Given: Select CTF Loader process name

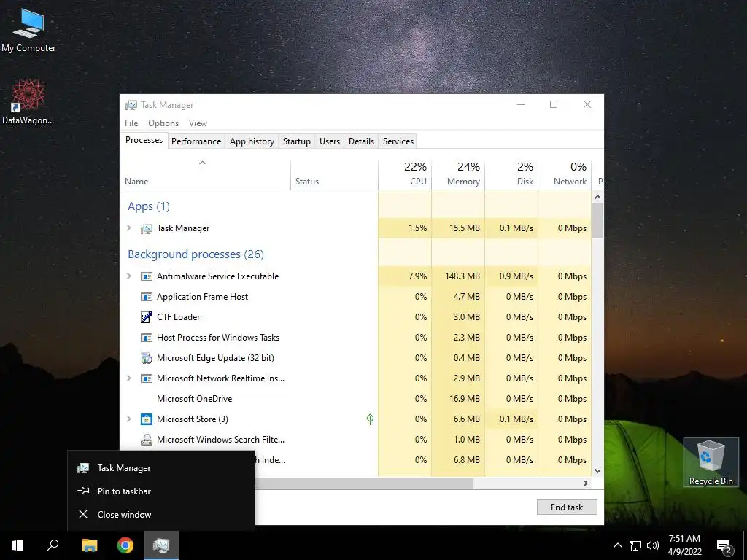Looking at the screenshot, I should tap(178, 317).
